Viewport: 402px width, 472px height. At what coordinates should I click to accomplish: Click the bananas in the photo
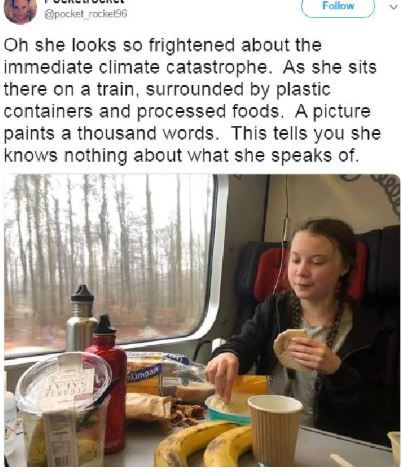[x=203, y=444]
